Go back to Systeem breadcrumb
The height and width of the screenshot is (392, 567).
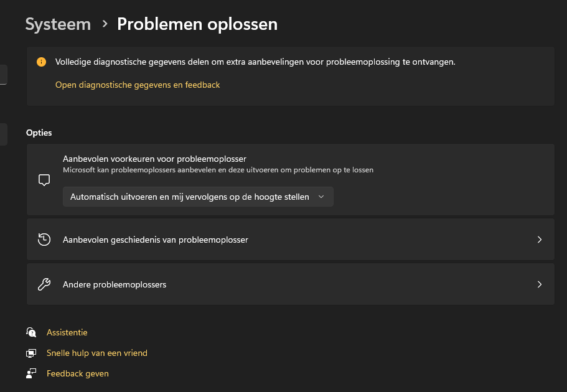click(x=58, y=24)
